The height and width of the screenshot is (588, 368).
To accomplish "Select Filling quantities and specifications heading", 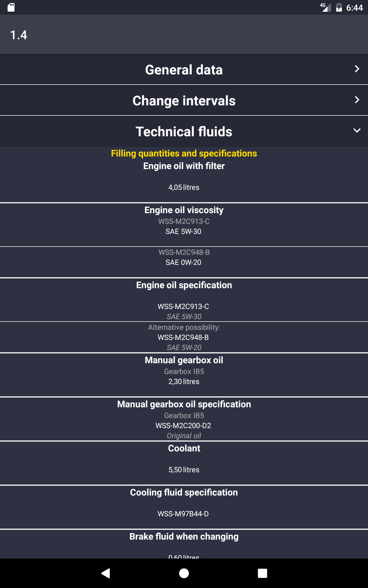I will coord(184,153).
